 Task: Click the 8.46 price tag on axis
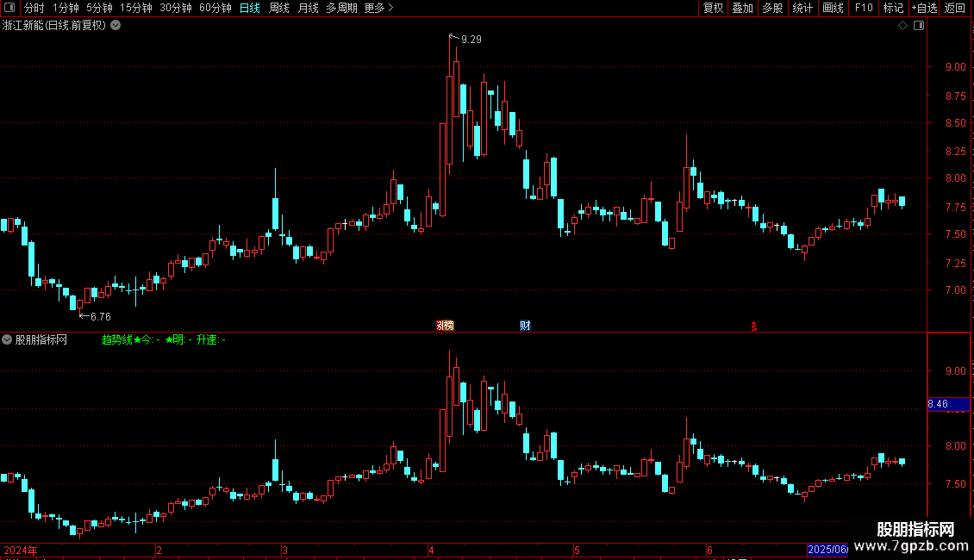coord(948,404)
